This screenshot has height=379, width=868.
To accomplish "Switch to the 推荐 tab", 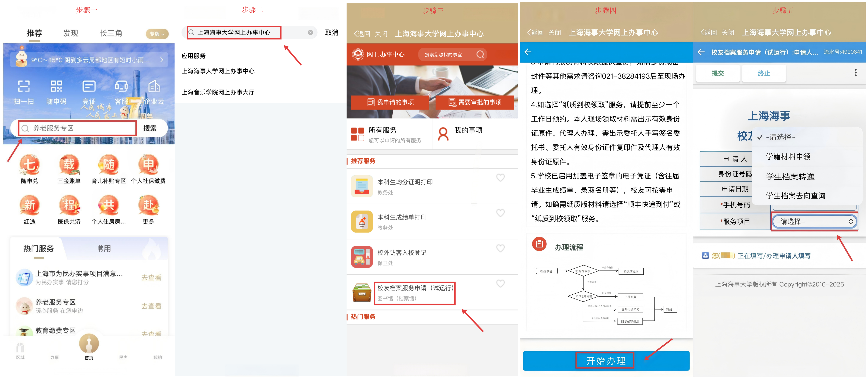I will (x=34, y=33).
